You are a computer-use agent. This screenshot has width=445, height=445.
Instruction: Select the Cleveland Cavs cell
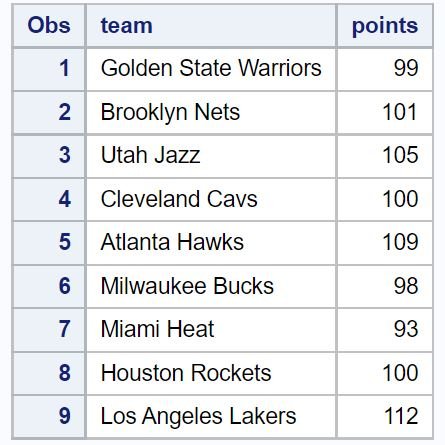(x=211, y=200)
